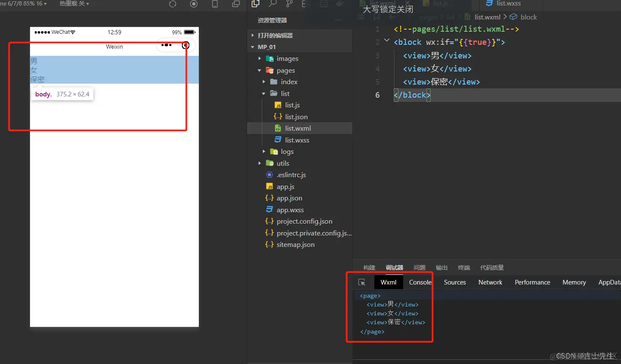
Task: Open the Explorer files icon in activity bar
Action: 255,4
